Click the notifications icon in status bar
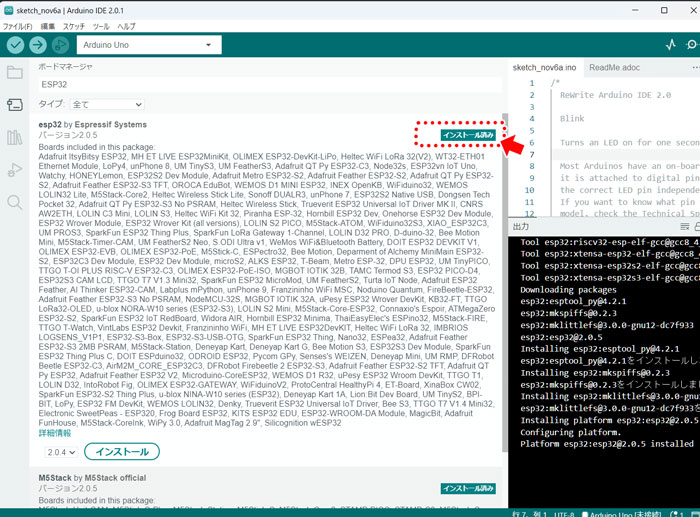700x517 pixels. [x=677, y=514]
